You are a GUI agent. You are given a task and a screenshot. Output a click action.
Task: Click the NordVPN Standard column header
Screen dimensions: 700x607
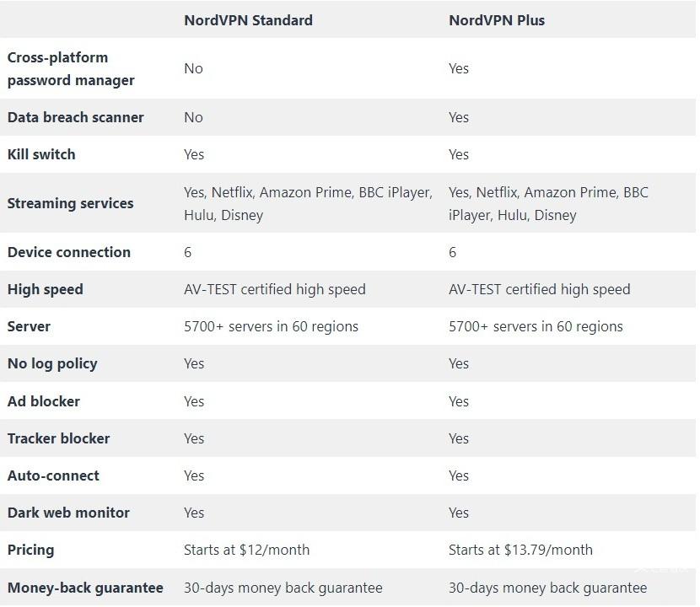(x=248, y=20)
